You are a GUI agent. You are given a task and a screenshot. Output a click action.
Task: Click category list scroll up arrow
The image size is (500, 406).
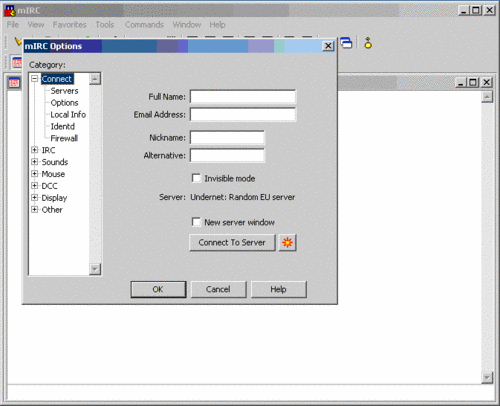pos(95,79)
